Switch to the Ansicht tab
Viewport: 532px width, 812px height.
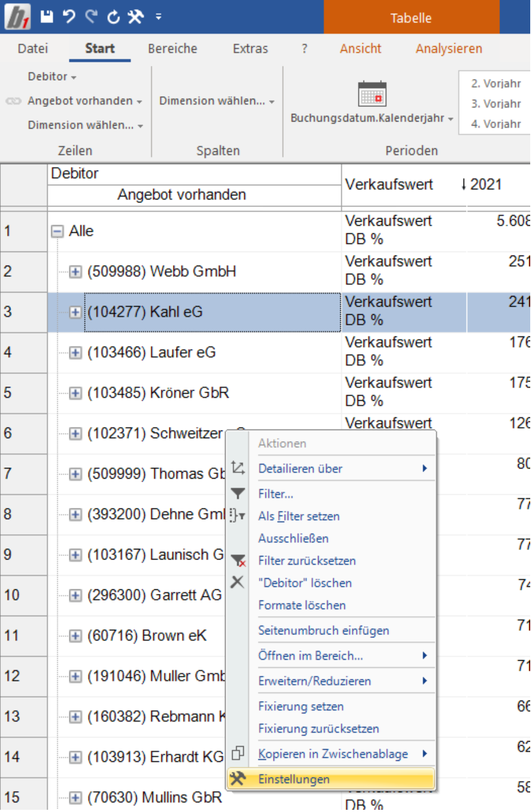tap(360, 49)
